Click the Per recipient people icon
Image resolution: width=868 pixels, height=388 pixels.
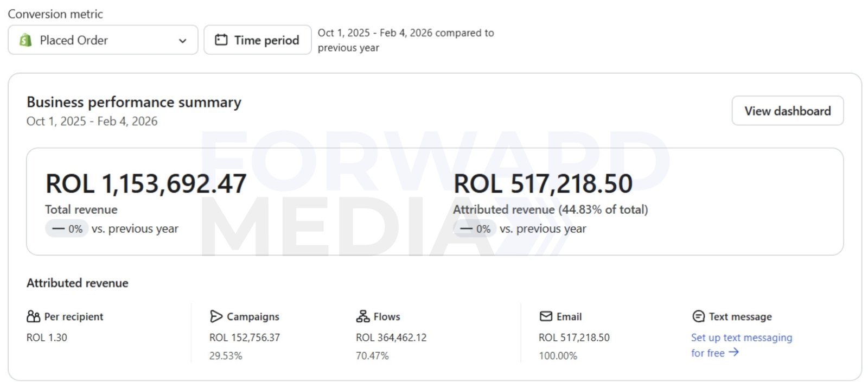click(33, 316)
